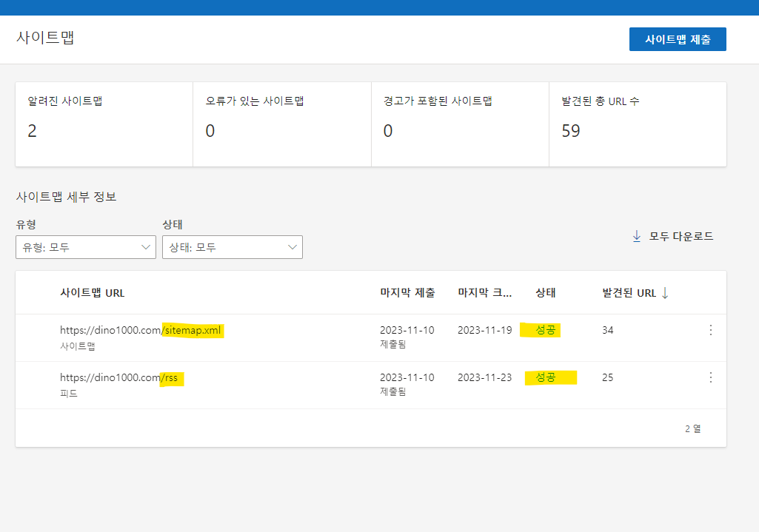Open the https://dino1000.com/rss link
759x532 pixels.
pos(121,377)
